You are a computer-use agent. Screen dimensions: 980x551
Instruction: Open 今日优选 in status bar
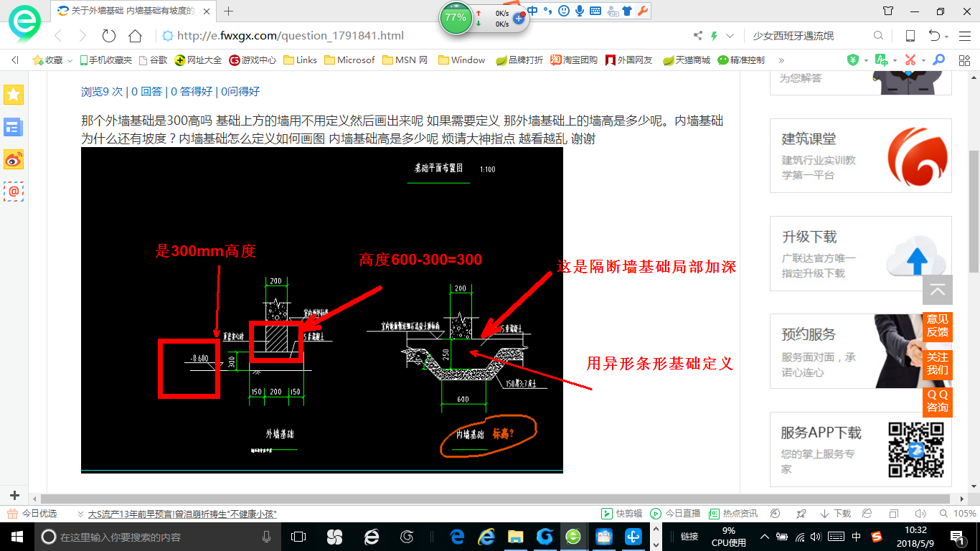tap(32, 514)
